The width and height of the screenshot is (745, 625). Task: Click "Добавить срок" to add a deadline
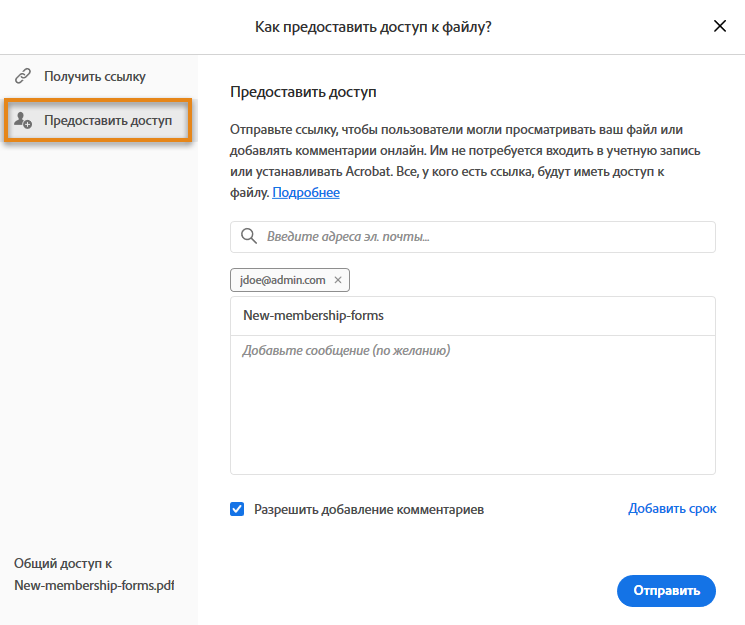672,509
